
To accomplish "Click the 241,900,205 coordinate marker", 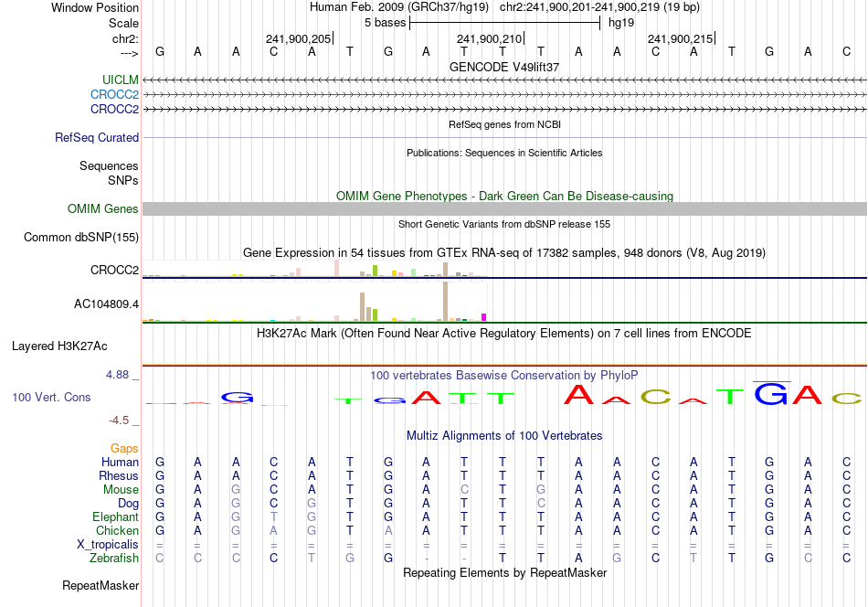I will pos(299,38).
